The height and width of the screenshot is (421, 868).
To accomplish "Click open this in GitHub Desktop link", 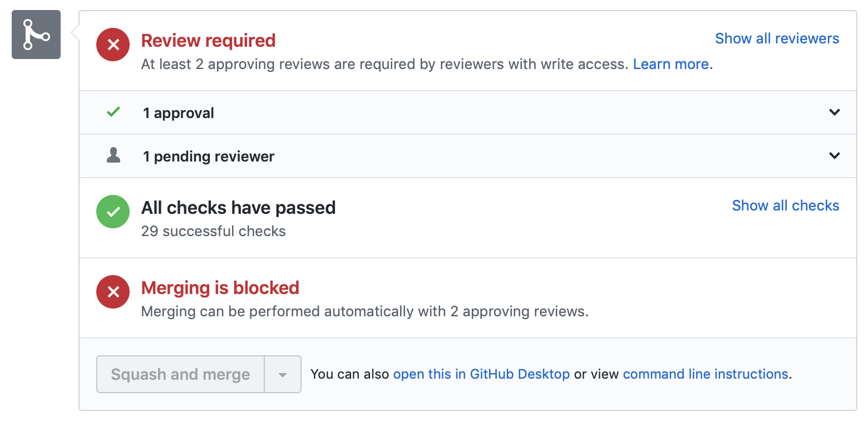I will point(481,374).
